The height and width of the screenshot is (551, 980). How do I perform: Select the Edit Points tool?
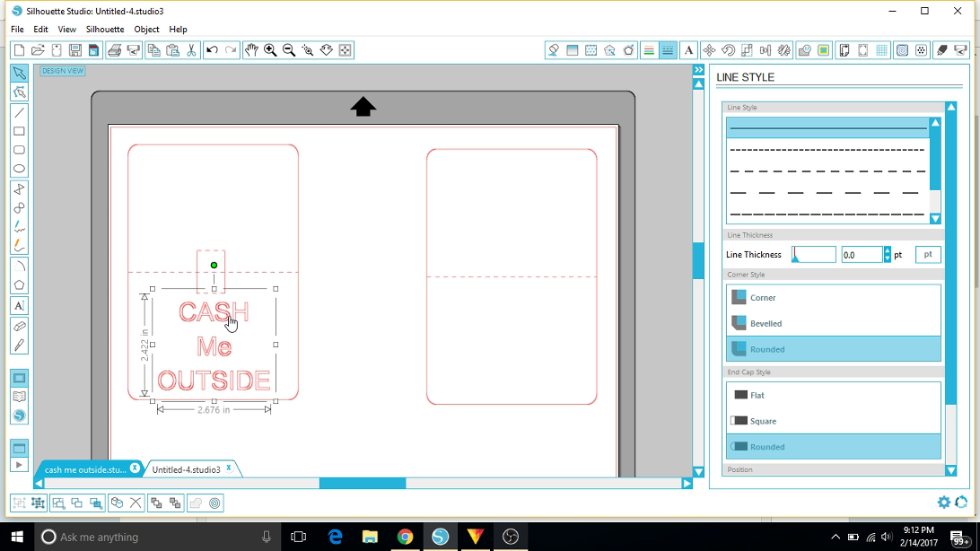pyautogui.click(x=20, y=92)
